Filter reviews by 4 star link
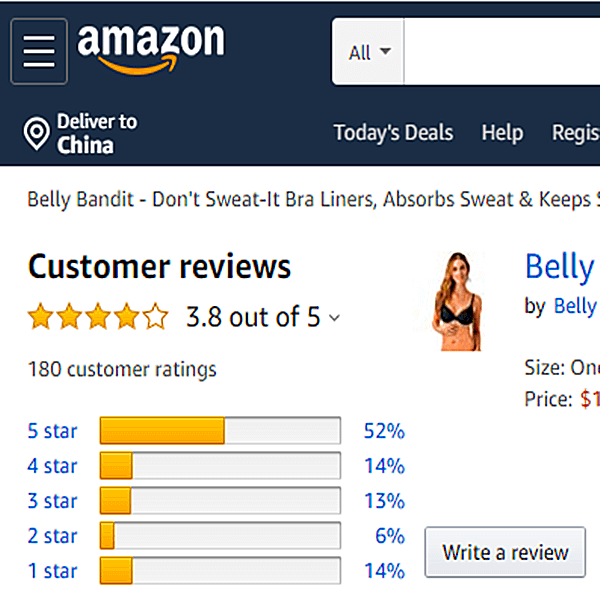 tap(52, 466)
